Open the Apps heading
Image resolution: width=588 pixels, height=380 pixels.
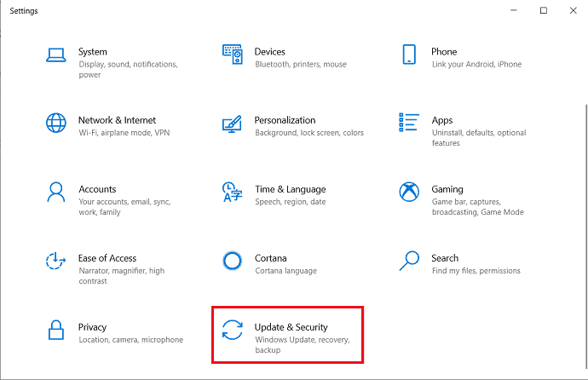tap(442, 121)
